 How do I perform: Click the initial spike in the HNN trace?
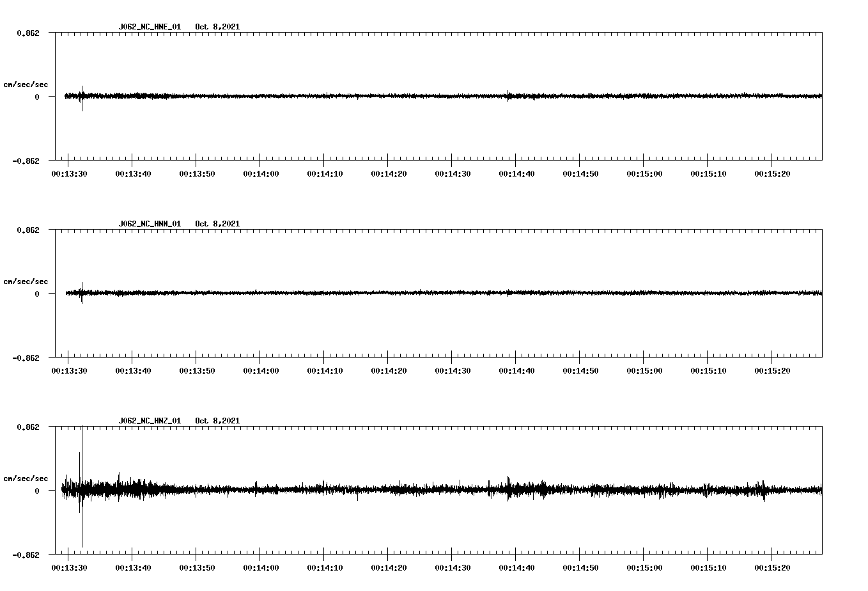pyautogui.click(x=82, y=293)
